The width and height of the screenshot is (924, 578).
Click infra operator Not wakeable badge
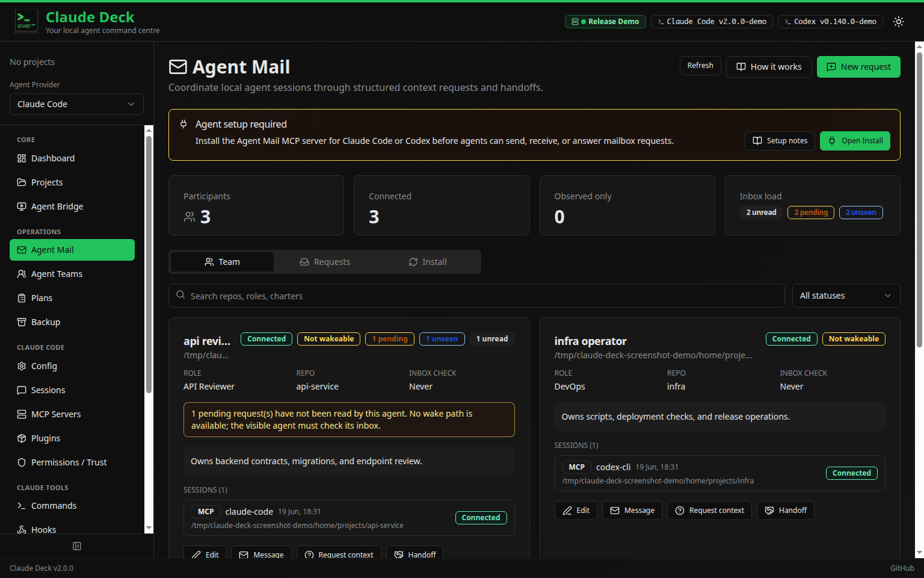[854, 339]
